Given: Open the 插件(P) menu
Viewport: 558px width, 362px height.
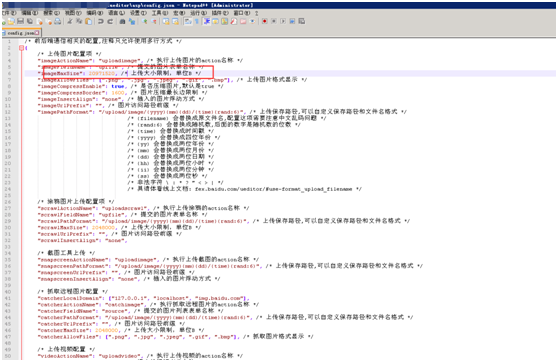Looking at the screenshot, I should tap(220, 13).
